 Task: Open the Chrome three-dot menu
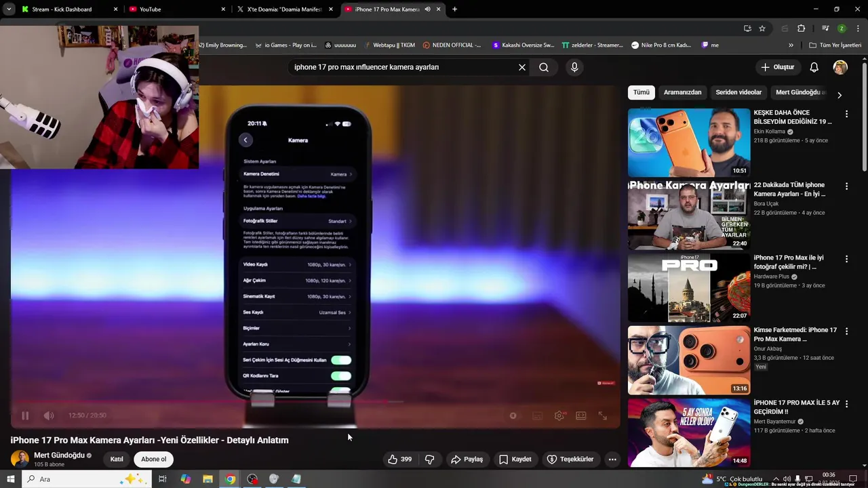[858, 28]
